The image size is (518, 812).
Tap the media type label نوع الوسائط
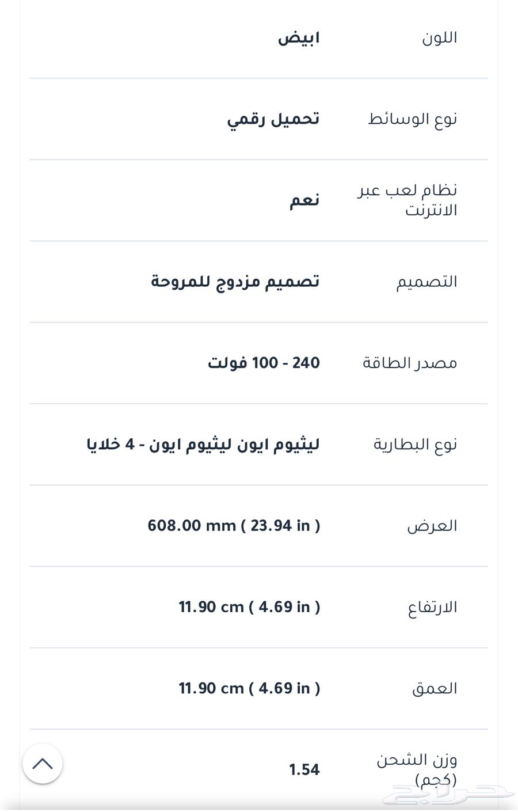[x=413, y=119]
